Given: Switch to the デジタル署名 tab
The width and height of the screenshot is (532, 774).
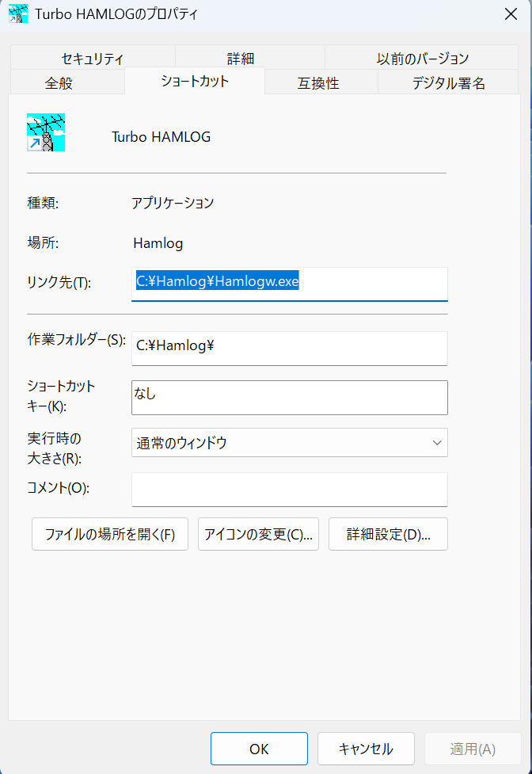Looking at the screenshot, I should (x=448, y=82).
